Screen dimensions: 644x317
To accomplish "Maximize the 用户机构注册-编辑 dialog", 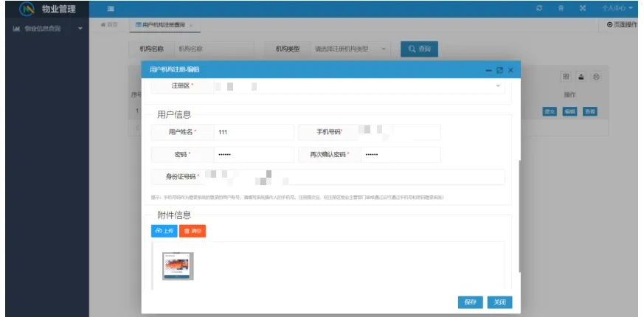I will coord(499,70).
